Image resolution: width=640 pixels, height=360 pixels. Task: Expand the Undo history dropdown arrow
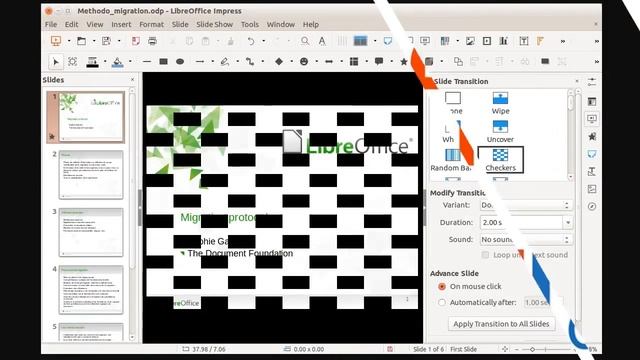pyautogui.click(x=264, y=41)
